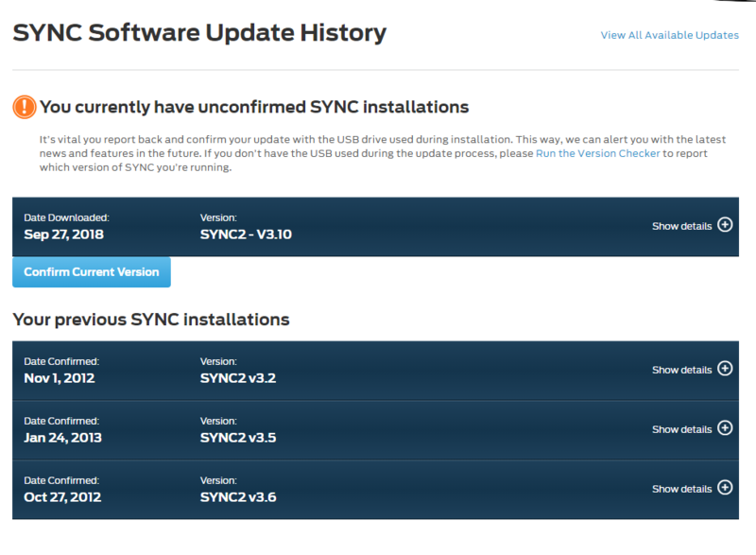The width and height of the screenshot is (756, 555).
Task: Click the orange warning alert icon
Action: pos(25,107)
